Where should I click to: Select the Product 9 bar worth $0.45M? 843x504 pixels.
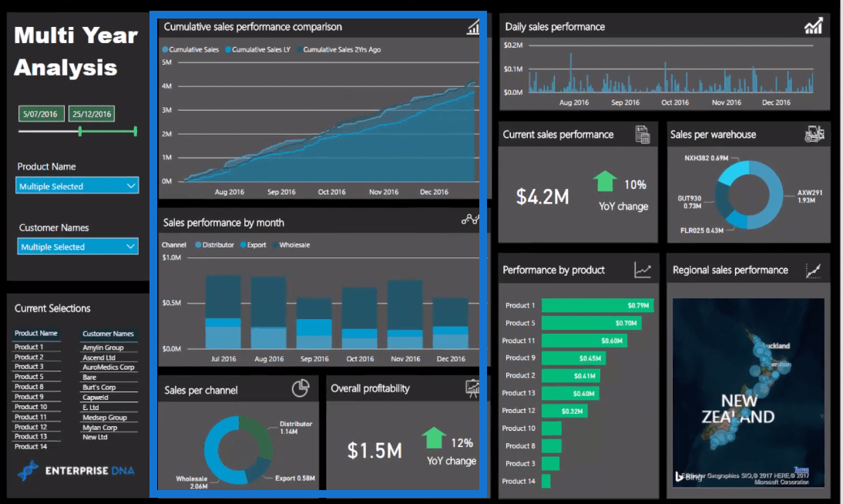[573, 358]
